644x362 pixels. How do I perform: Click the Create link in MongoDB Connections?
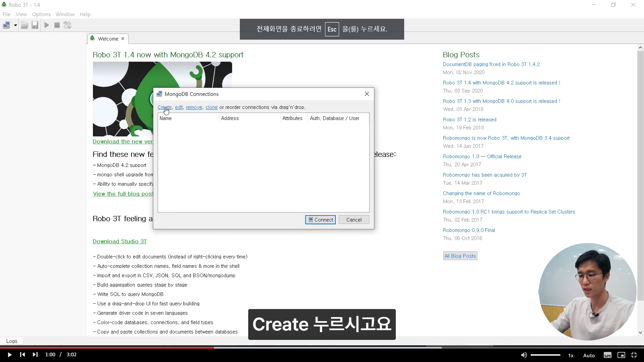pos(165,107)
